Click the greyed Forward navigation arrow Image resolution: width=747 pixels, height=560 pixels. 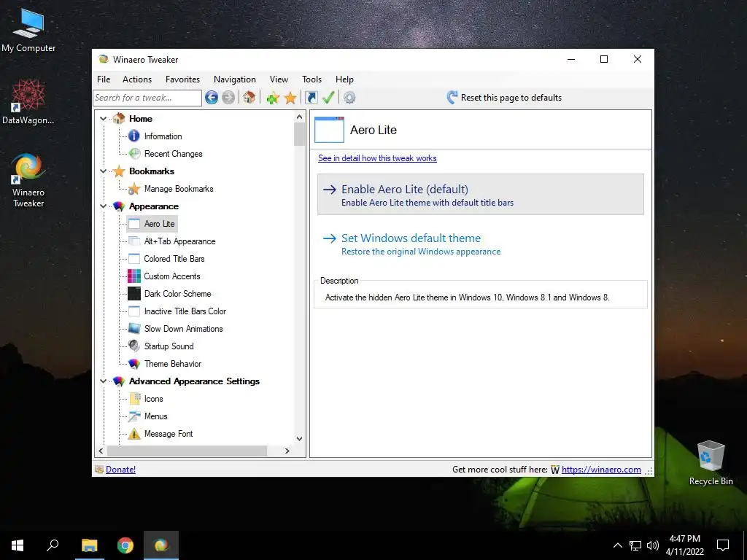coord(228,98)
